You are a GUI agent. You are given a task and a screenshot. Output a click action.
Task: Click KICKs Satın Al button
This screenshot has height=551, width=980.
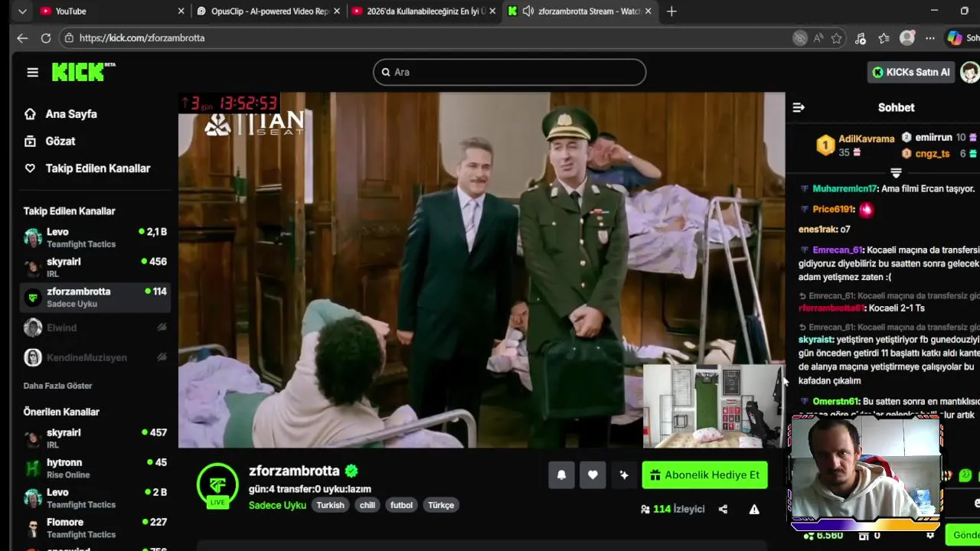tap(911, 72)
